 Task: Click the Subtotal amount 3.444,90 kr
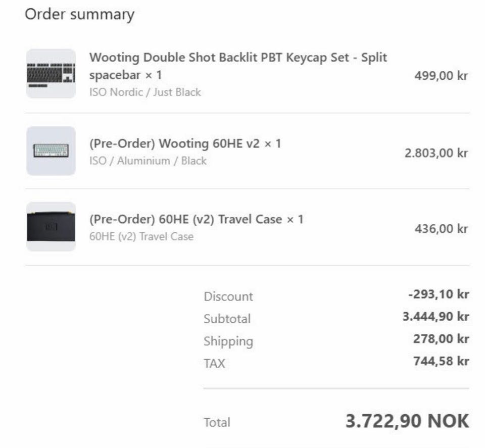435,317
